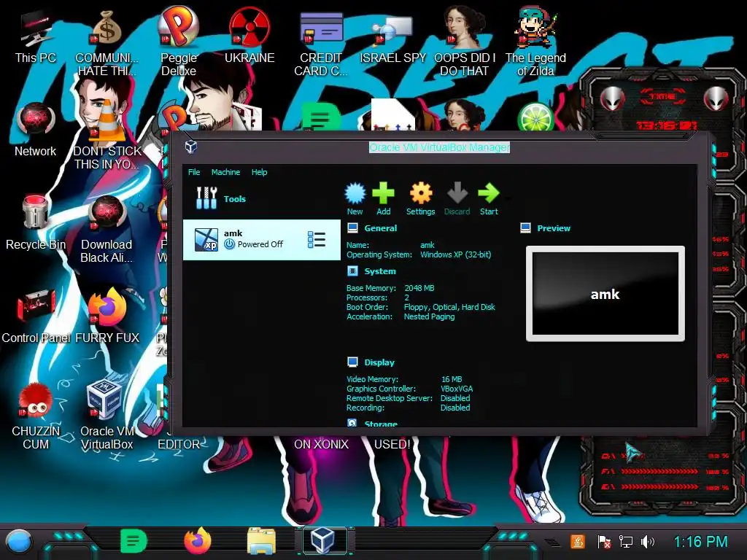747x560 pixels.
Task: Click Windows XP (32-bit) value text
Action: tap(455, 254)
